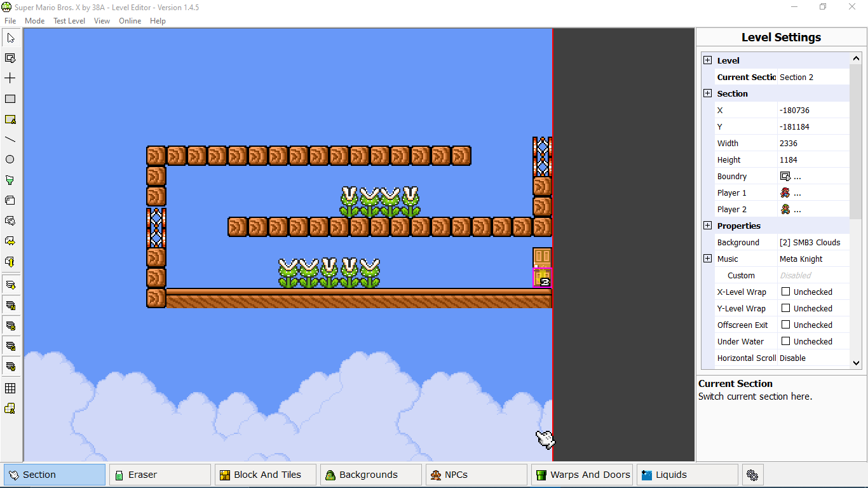The height and width of the screenshot is (488, 868).
Task: Click the grid toggle icon in left toolbar
Action: coord(10,388)
